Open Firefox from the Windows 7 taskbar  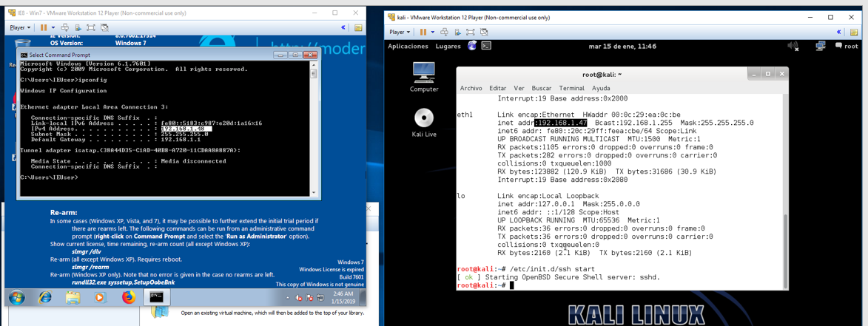point(128,297)
